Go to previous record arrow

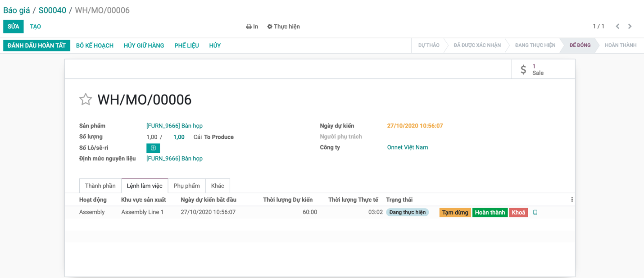[x=617, y=27]
